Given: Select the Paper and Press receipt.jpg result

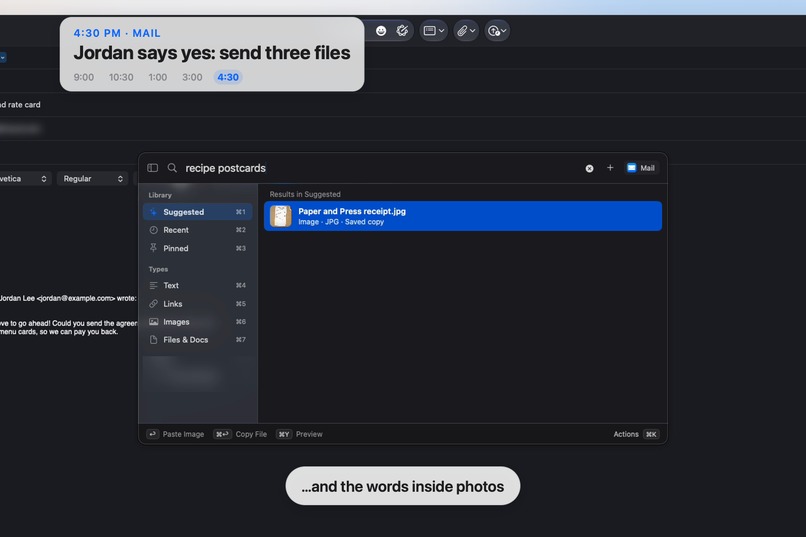Looking at the screenshot, I should 463,216.
